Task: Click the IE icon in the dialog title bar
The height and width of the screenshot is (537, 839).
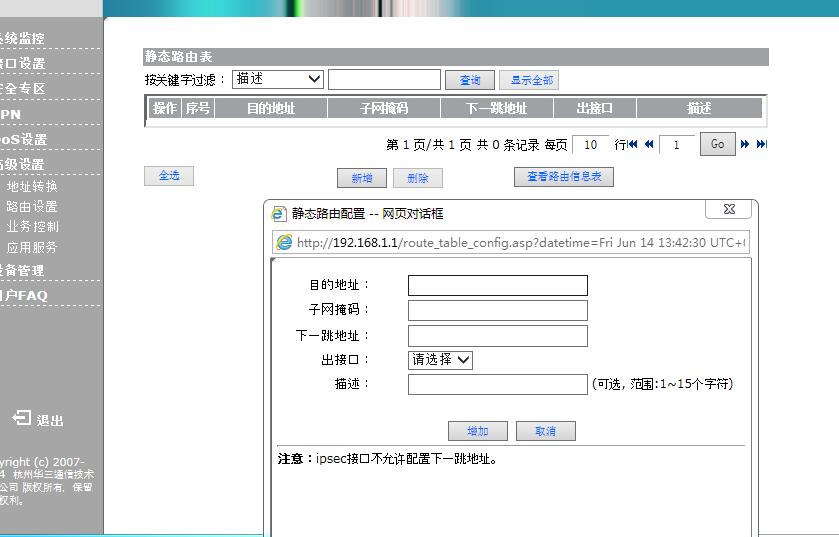Action: pos(278,213)
